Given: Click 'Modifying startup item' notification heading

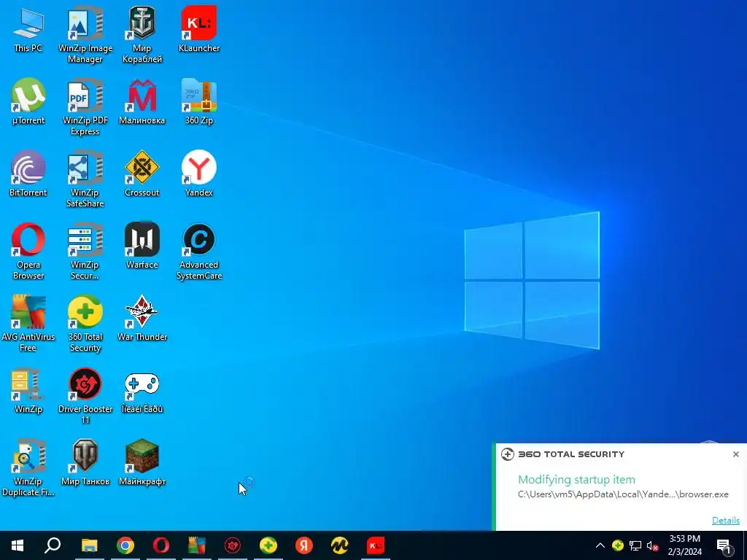Looking at the screenshot, I should 576,480.
